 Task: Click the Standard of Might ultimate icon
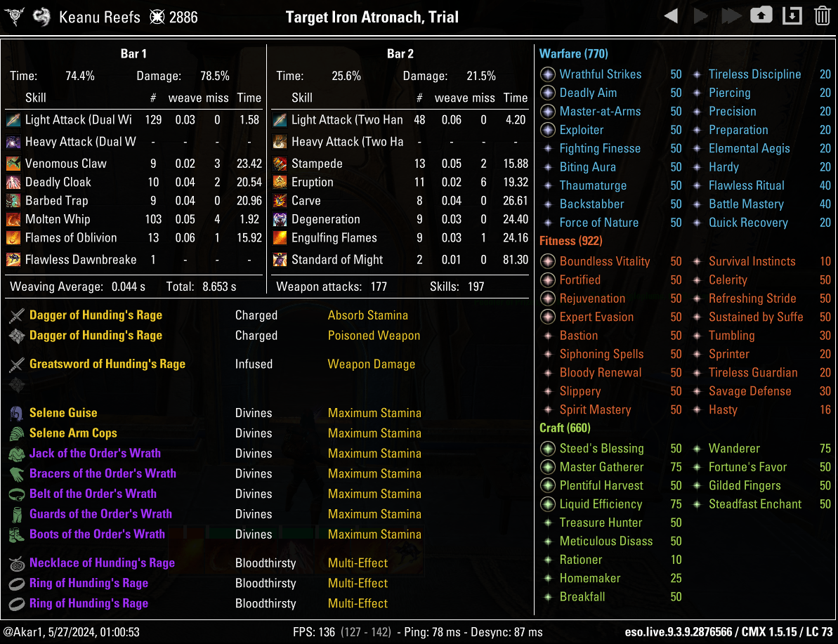[x=280, y=260]
